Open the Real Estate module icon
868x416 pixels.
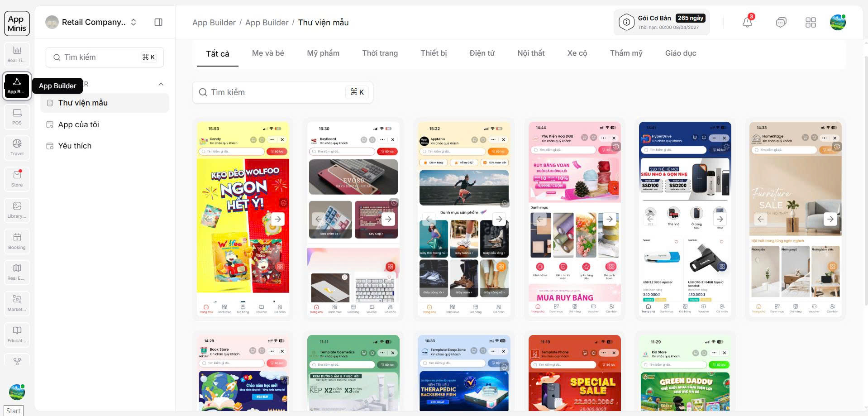(x=17, y=272)
